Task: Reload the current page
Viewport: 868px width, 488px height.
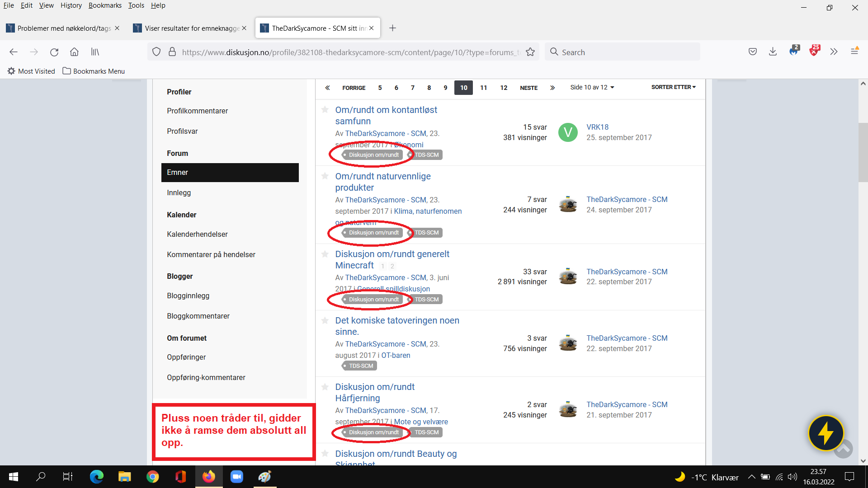Action: tap(54, 52)
